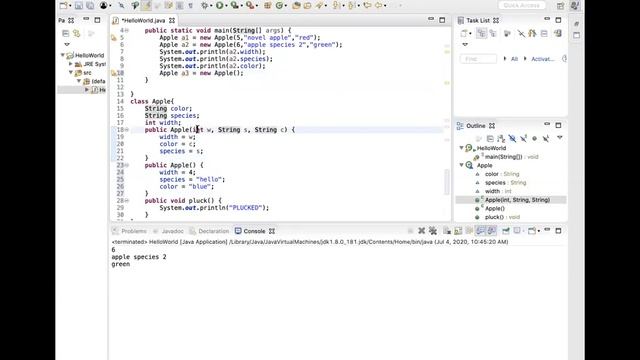
Task: Toggle Hide Local Types in Outline
Action: click(x=546, y=139)
